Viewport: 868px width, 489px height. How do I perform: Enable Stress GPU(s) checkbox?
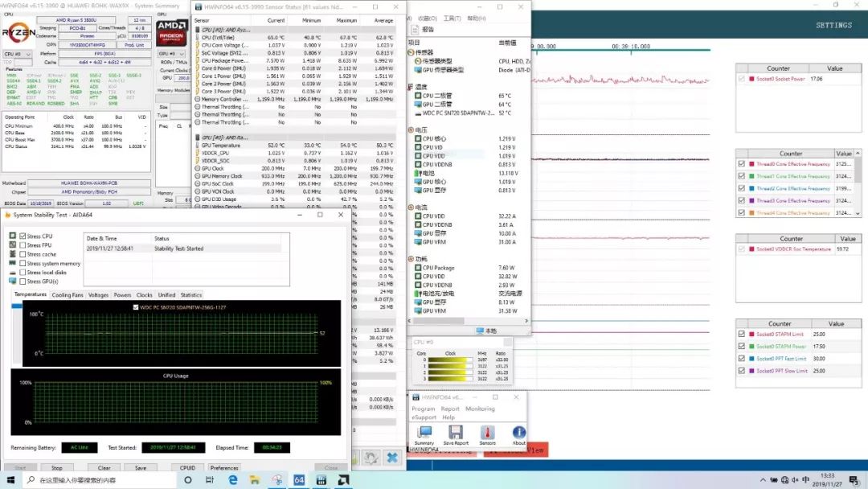coord(23,281)
